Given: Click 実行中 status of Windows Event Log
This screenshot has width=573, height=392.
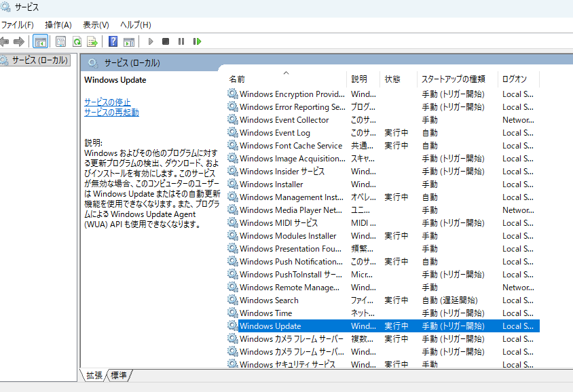Looking at the screenshot, I should (396, 132).
